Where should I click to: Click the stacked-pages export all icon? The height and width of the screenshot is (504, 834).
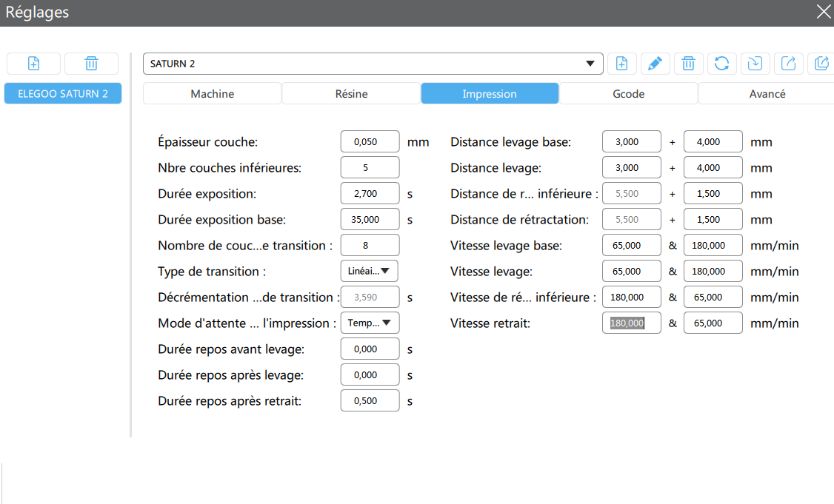[821, 64]
